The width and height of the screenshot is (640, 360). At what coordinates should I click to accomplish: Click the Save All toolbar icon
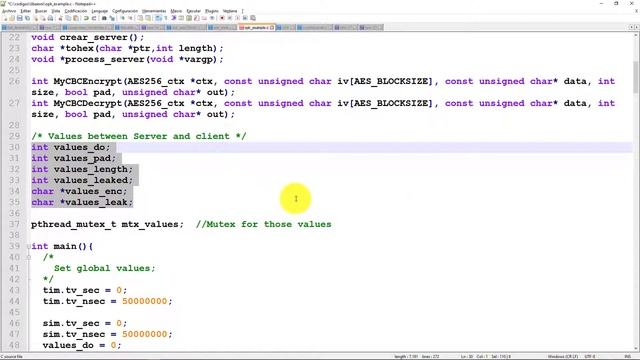point(27,18)
